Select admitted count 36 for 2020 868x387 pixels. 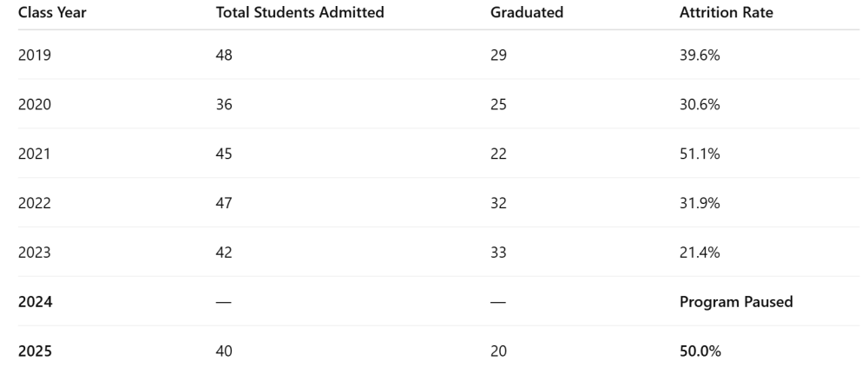[x=224, y=105]
